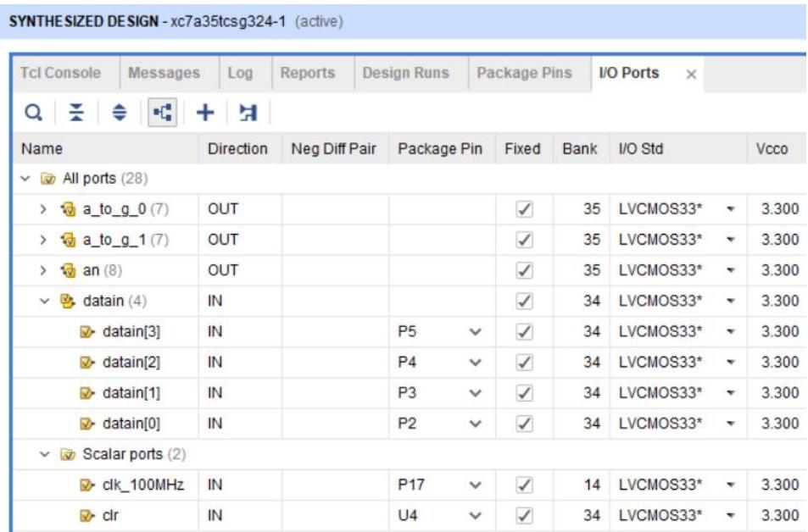
Task: Click the Direction column header
Action: (x=237, y=149)
